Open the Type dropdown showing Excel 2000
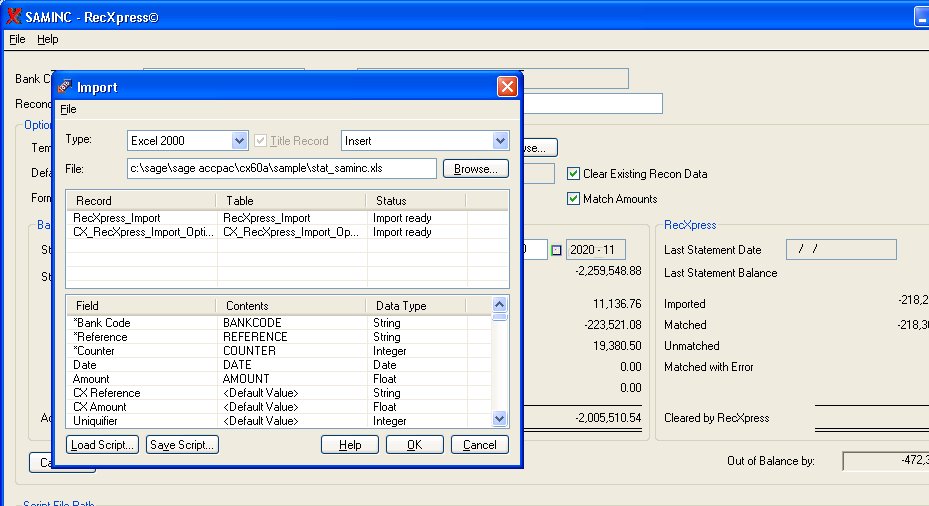This screenshot has height=506, width=929. click(x=239, y=141)
